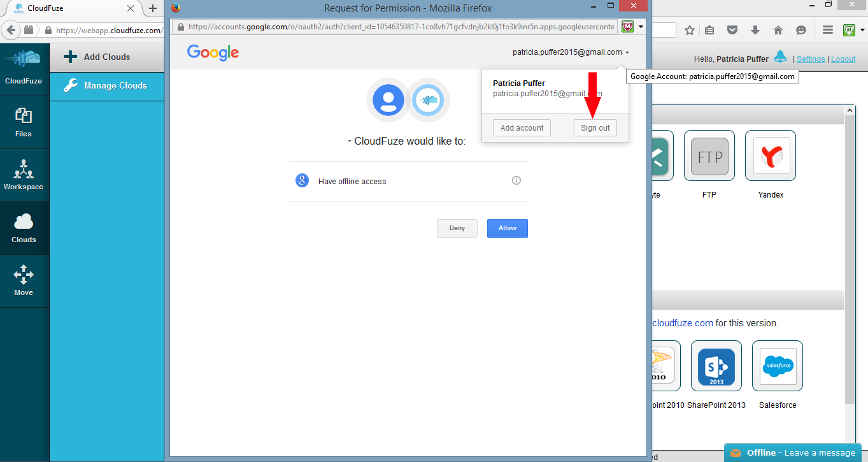The width and height of the screenshot is (868, 462).
Task: Expand the McAfee dropdown in the popup
Action: pos(641,27)
